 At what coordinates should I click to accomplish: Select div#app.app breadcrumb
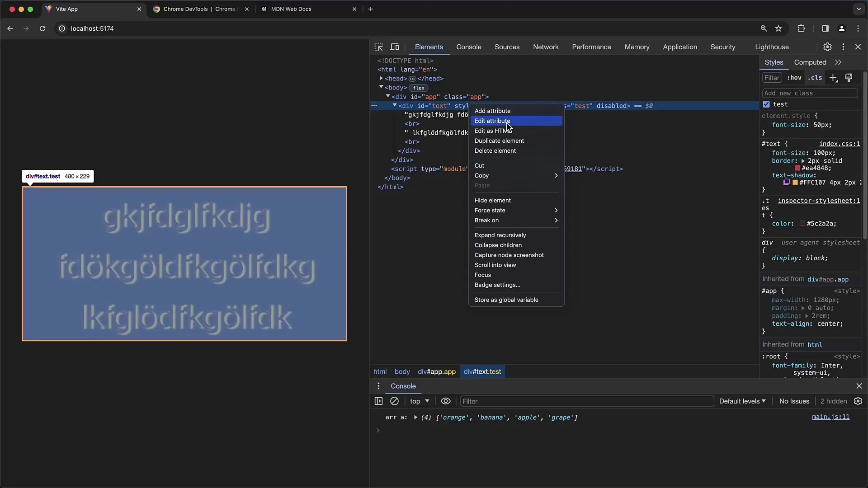point(437,372)
